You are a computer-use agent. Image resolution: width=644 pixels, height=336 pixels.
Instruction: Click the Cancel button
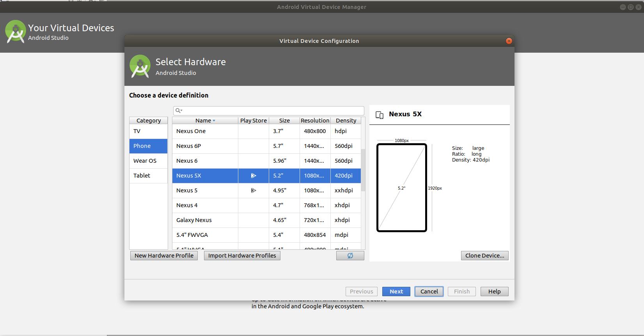[429, 292]
